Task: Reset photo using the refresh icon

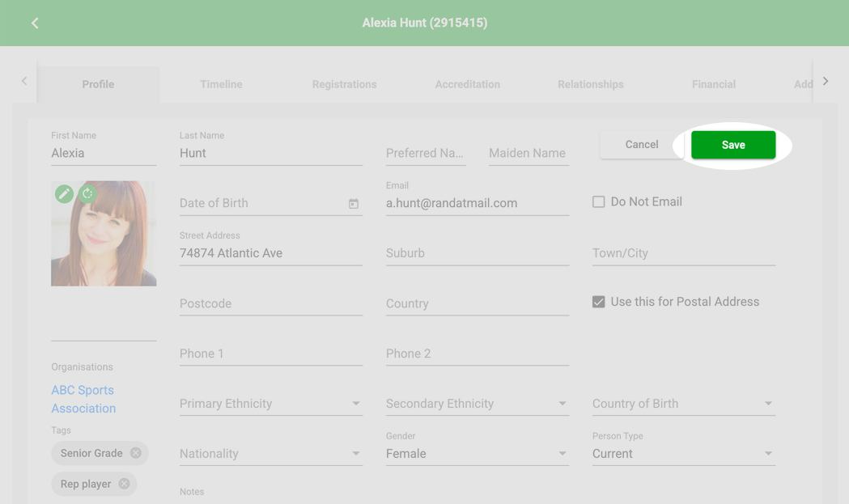Action: click(87, 193)
